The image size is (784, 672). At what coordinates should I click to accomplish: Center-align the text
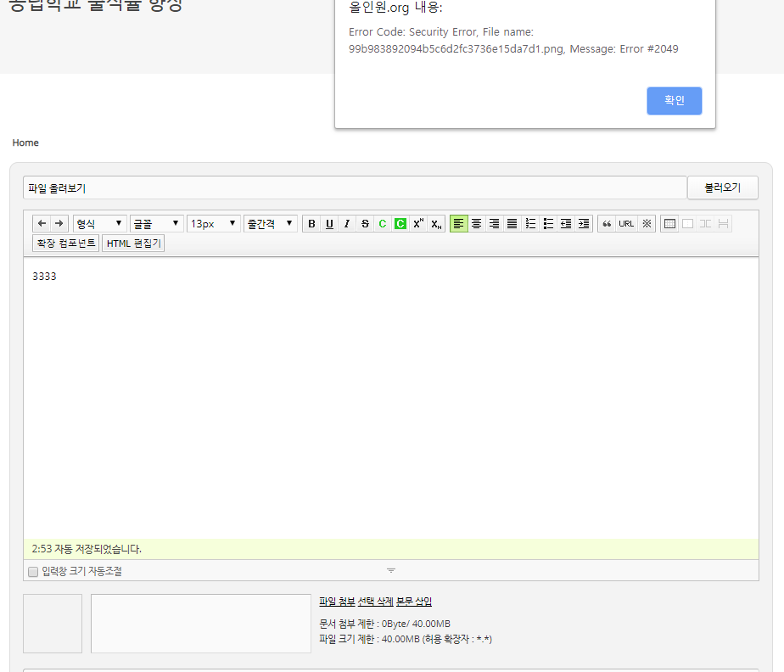coord(477,224)
